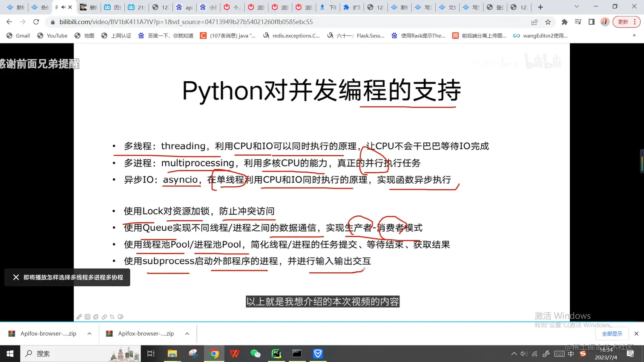The image size is (644, 362).
Task: Open the redis.exceptions bookmark
Action: [292, 36]
